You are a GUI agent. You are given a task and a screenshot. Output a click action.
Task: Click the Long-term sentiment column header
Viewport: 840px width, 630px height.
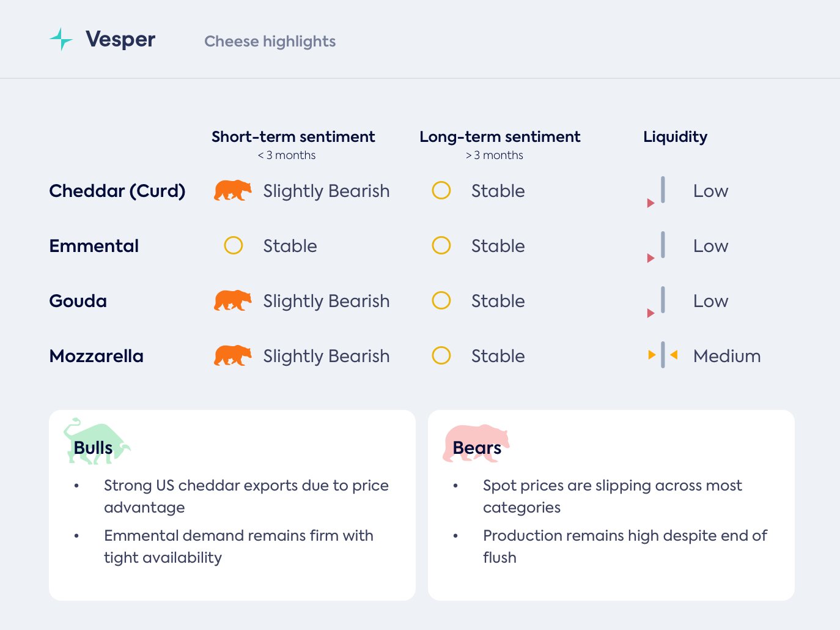tap(499, 137)
